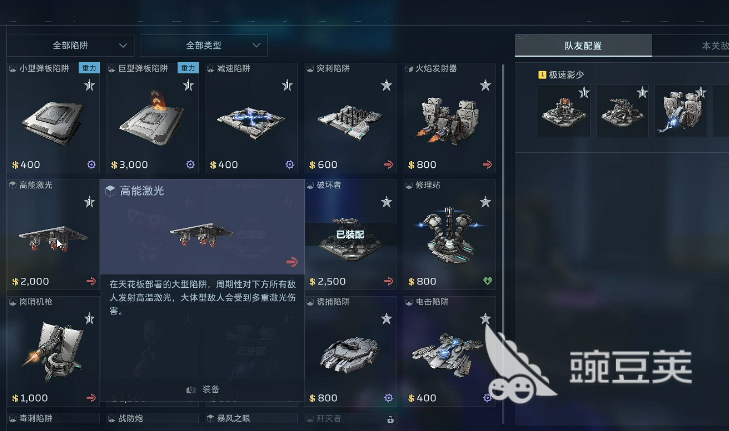Select the 巨型弹板陷阱 trap image
The image size is (729, 431).
[x=152, y=119]
